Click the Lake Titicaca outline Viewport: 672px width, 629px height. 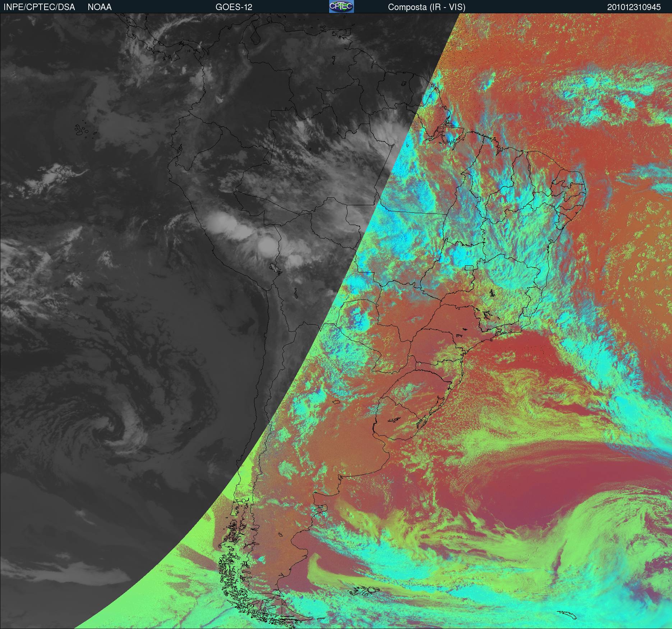(x=275, y=267)
